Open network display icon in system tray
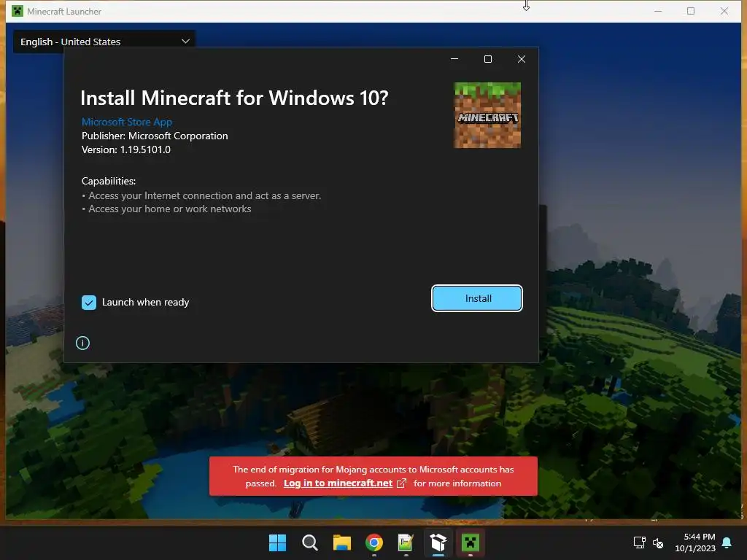 [639, 542]
